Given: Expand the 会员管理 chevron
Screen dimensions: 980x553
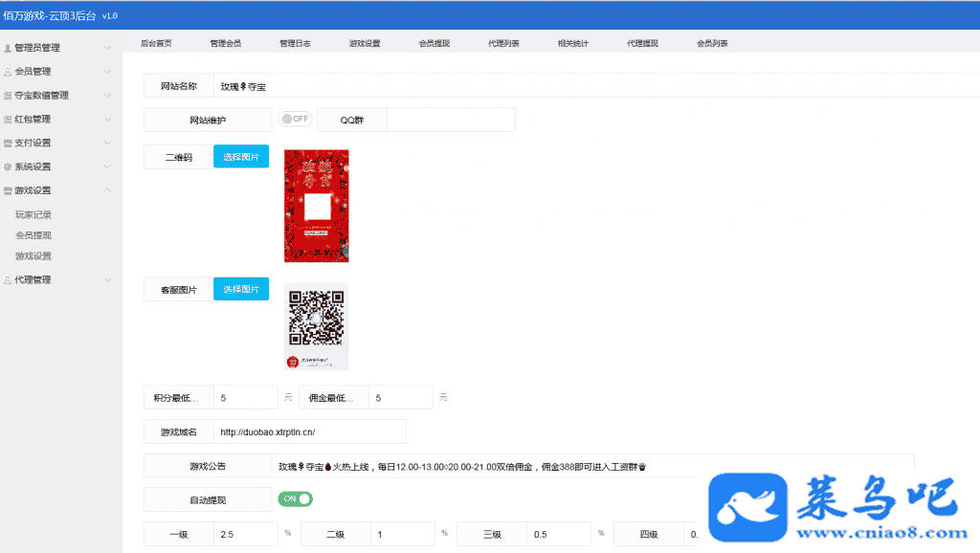Looking at the screenshot, I should (107, 71).
